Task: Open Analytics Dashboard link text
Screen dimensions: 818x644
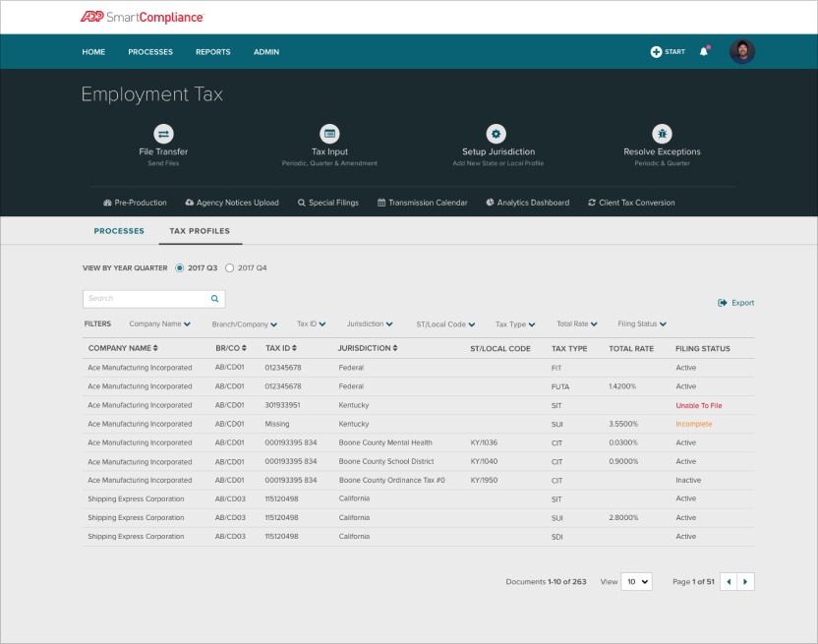Action: (533, 203)
